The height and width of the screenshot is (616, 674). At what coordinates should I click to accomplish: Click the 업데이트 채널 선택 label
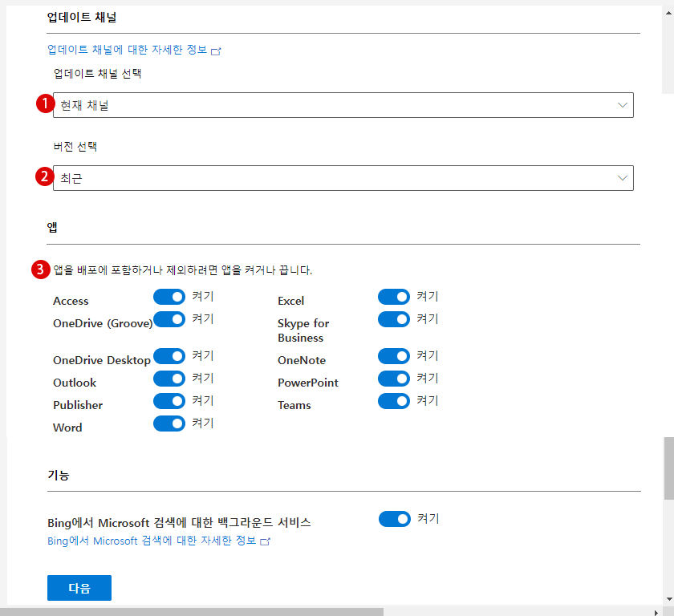tap(97, 74)
